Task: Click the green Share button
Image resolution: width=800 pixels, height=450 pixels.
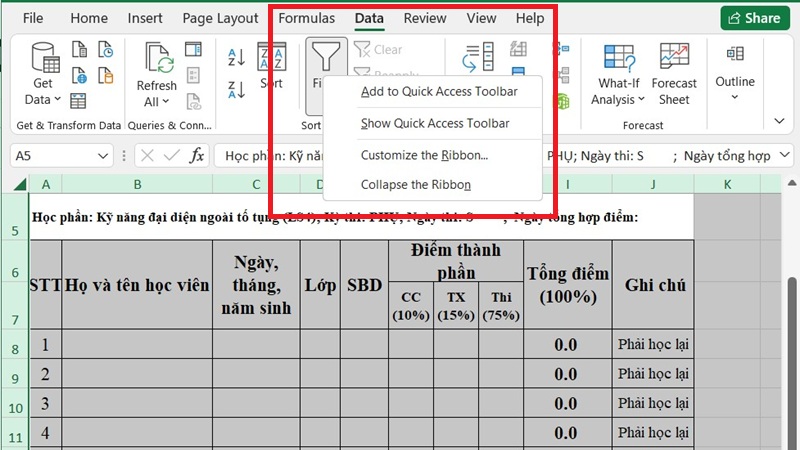Action: [x=755, y=18]
